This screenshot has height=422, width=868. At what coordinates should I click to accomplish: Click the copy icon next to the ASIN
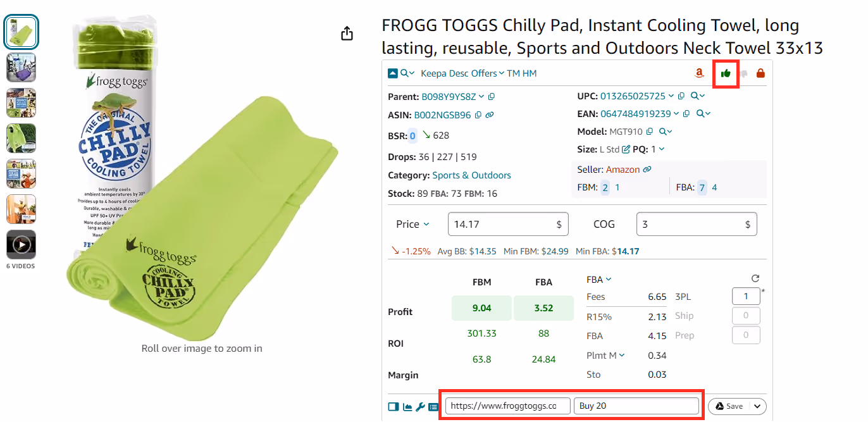click(x=478, y=115)
